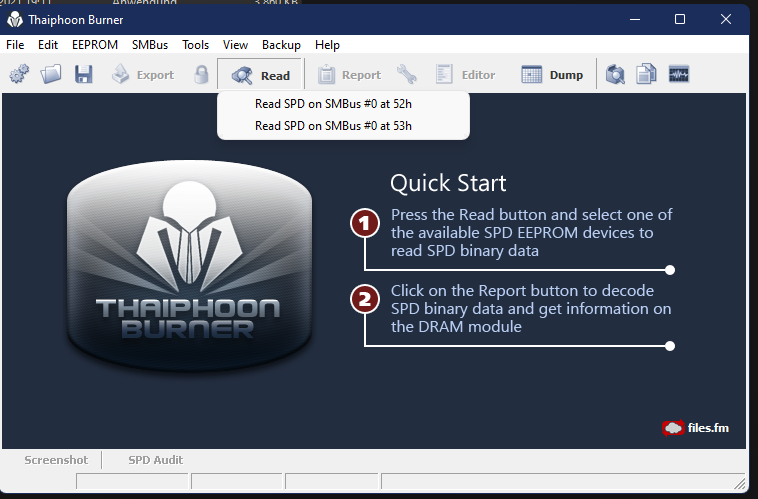Click the Thaiphoon Burner logo image
This screenshot has height=499, width=758.
[190, 266]
